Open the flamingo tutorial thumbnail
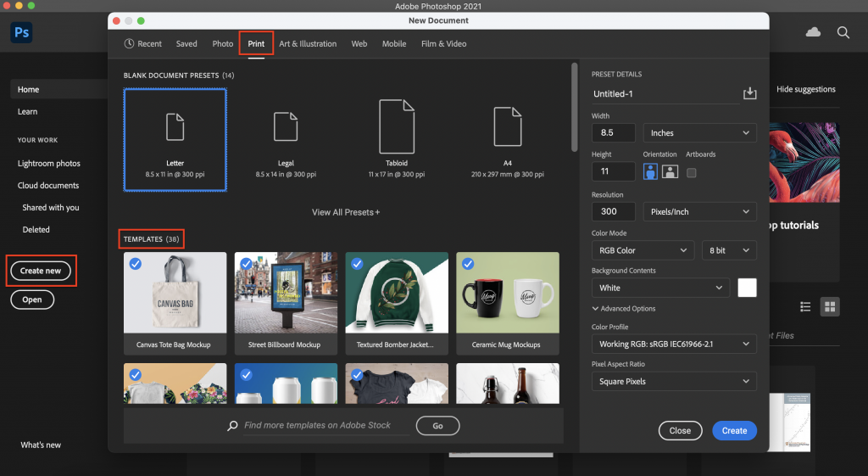Screen dimensions: 868x476 804,162
